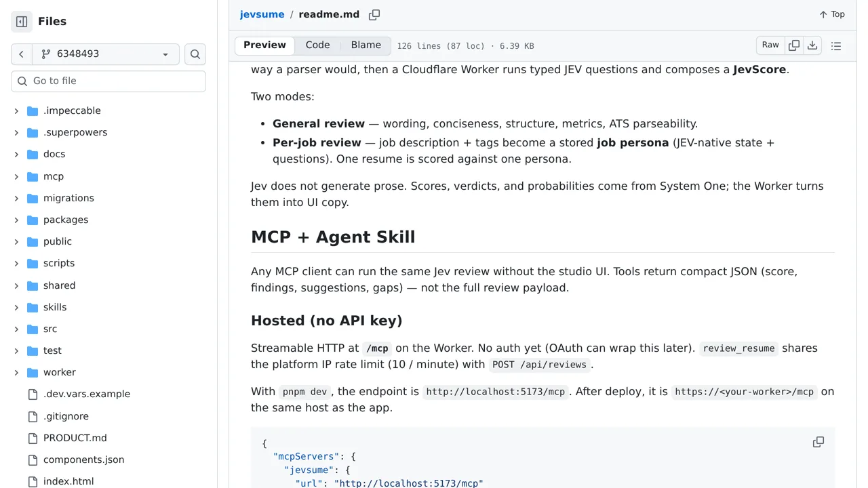
Task: Copy raw file contents icon
Action: click(x=794, y=45)
